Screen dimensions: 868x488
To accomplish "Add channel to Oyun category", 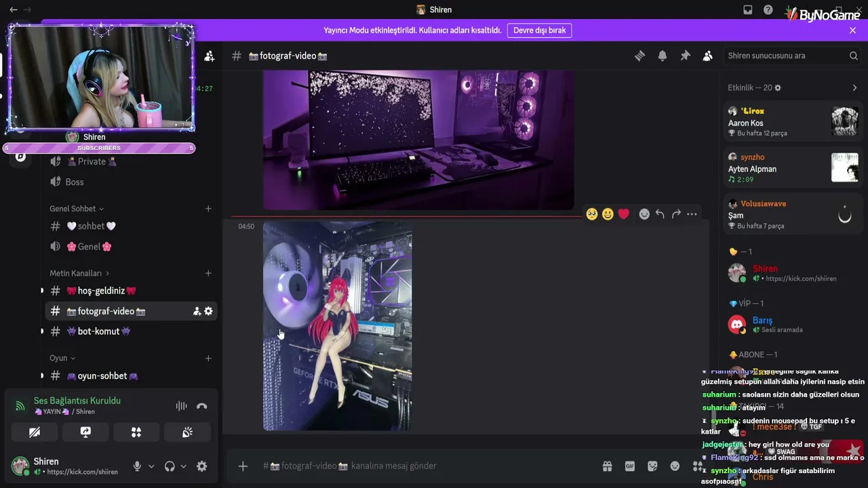I will point(208,358).
